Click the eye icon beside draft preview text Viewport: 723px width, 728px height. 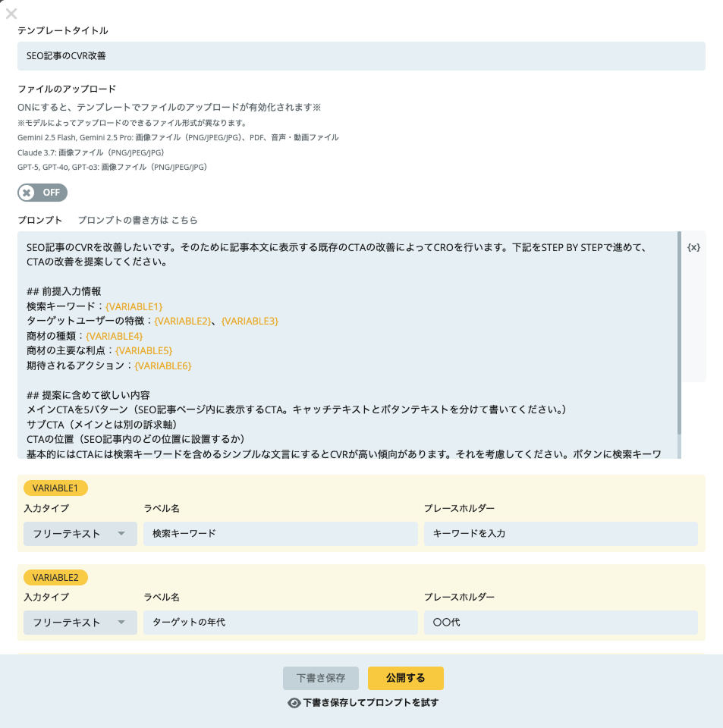click(x=294, y=703)
